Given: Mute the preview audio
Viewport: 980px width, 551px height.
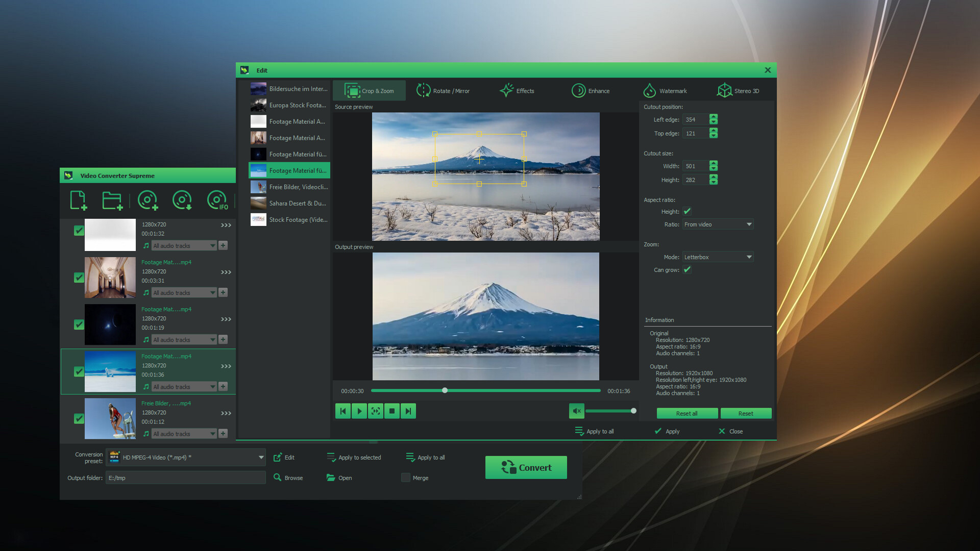Looking at the screenshot, I should (576, 411).
